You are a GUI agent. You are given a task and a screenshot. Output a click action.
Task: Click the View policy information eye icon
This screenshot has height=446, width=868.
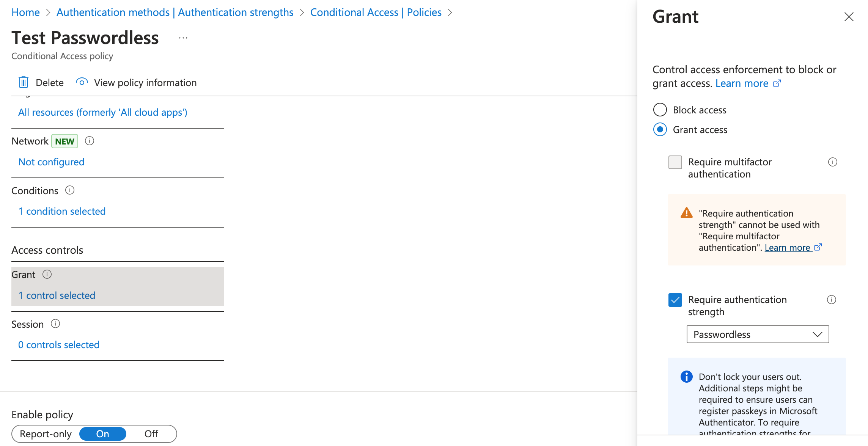[x=82, y=82]
